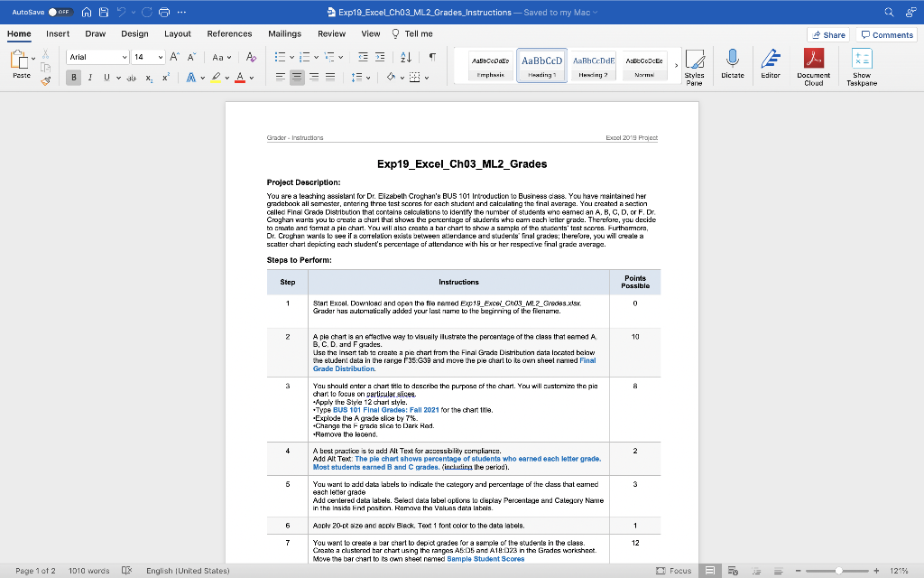Apply subscript formatting
Viewport: 924px width, 578px height.
(x=149, y=78)
